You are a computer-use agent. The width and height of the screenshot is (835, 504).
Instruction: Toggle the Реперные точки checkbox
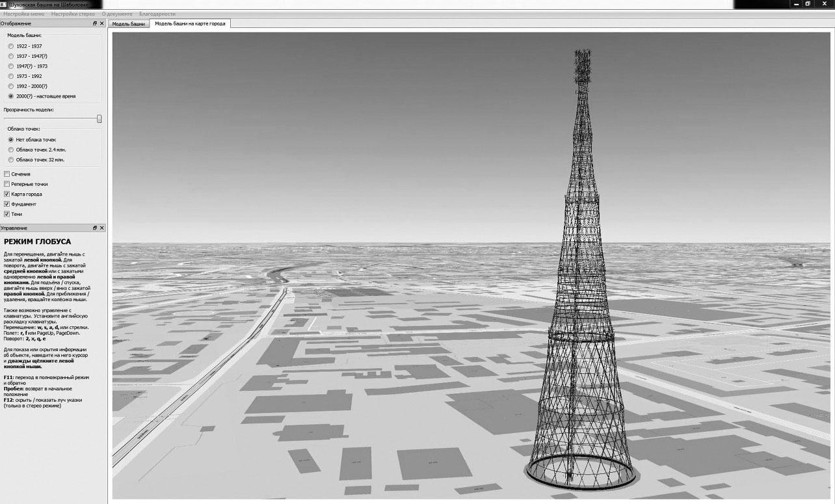coord(7,184)
